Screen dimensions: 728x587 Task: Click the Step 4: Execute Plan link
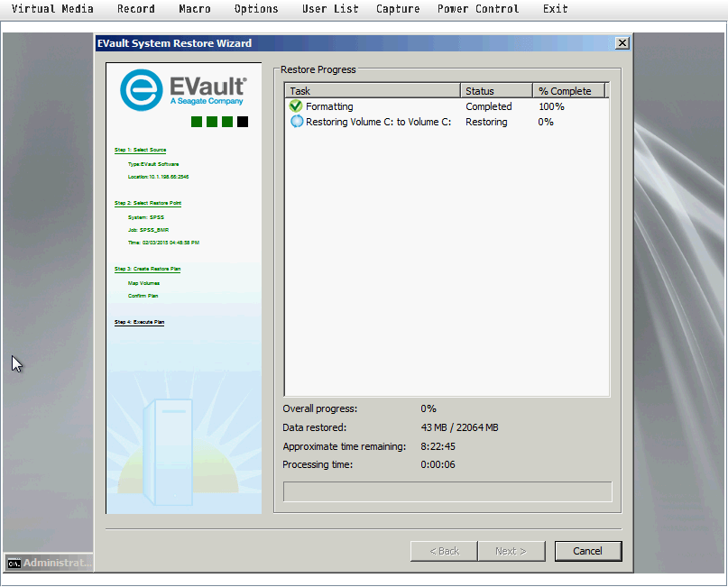pyautogui.click(x=139, y=322)
